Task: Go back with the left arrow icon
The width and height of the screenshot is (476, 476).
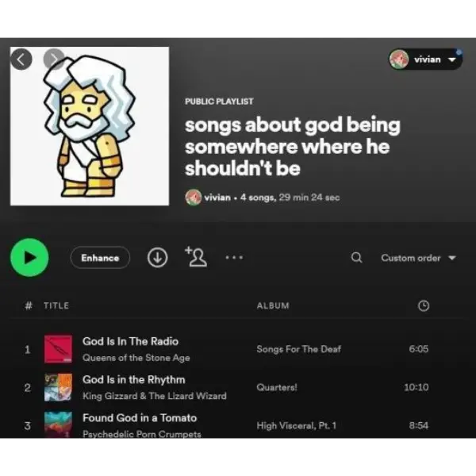Action: coord(21,59)
